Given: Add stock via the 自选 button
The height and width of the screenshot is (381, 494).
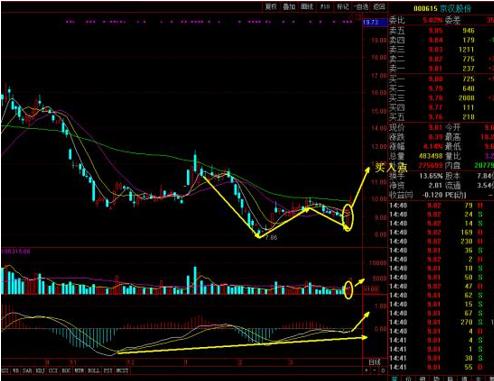Looking at the screenshot, I should 361,6.
